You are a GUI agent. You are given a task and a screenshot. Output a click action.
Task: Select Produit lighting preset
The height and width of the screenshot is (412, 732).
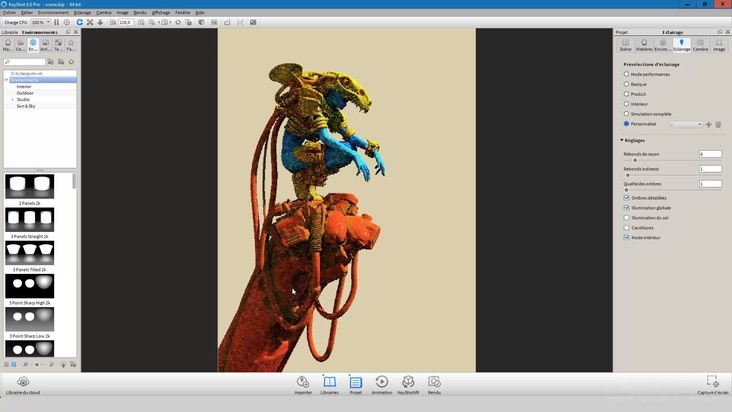(626, 94)
